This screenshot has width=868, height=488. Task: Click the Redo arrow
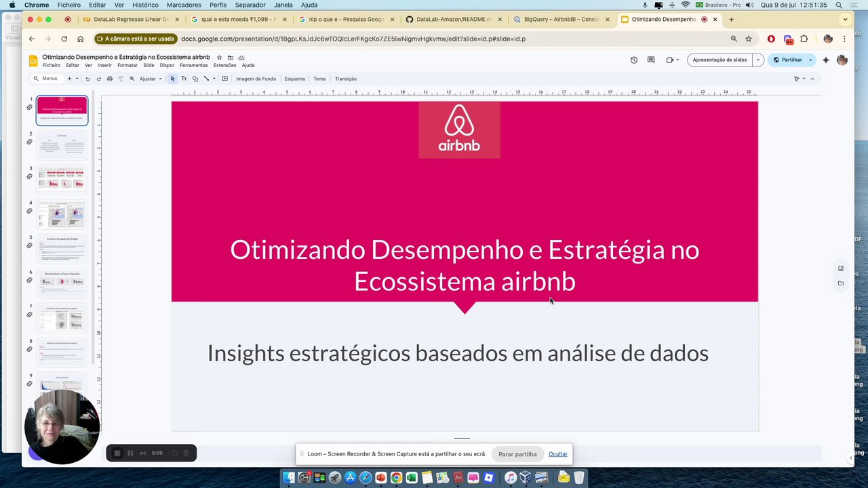(98, 79)
